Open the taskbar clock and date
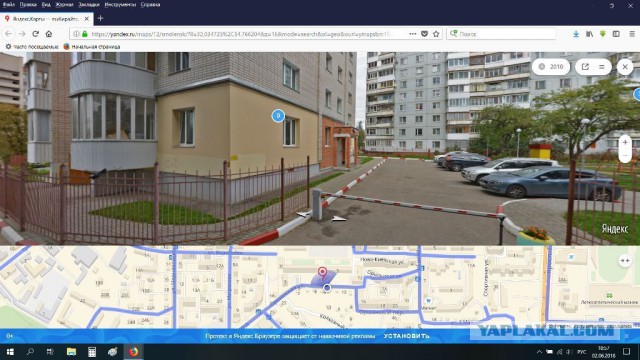This screenshot has width=640, height=360. (x=604, y=351)
